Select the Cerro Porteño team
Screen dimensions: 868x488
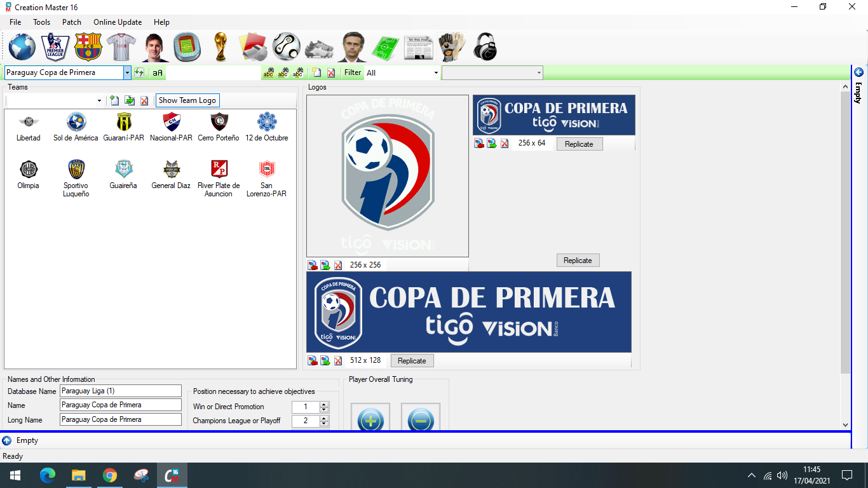(x=219, y=127)
